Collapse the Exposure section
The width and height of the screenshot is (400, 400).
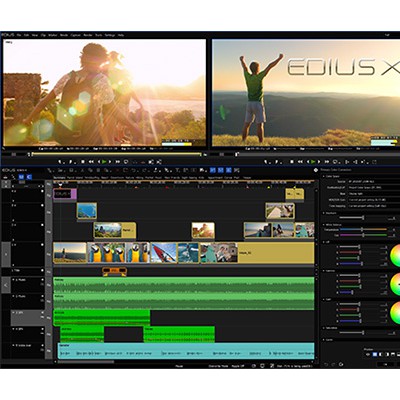click(x=323, y=213)
